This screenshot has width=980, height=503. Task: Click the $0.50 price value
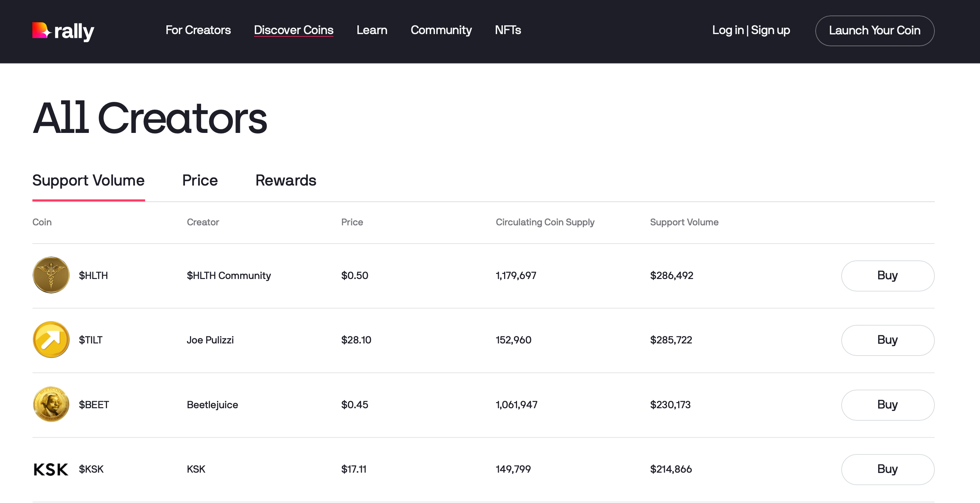(x=355, y=275)
